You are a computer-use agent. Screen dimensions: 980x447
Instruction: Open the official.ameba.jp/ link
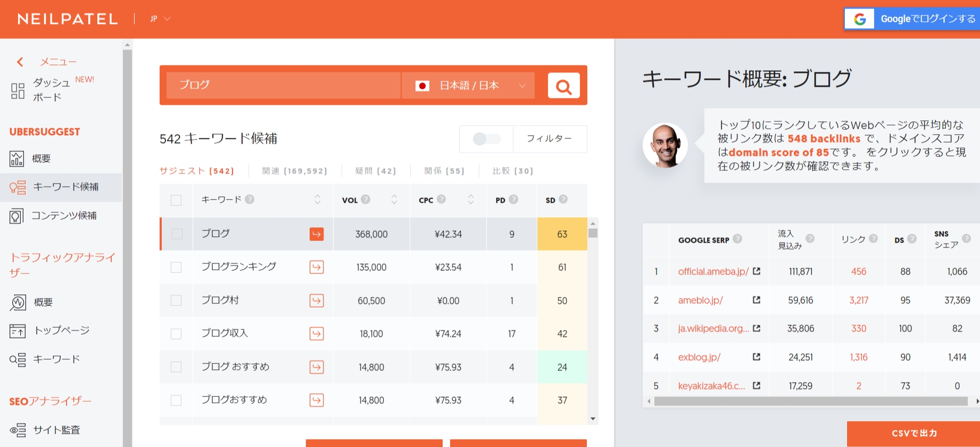coord(713,271)
